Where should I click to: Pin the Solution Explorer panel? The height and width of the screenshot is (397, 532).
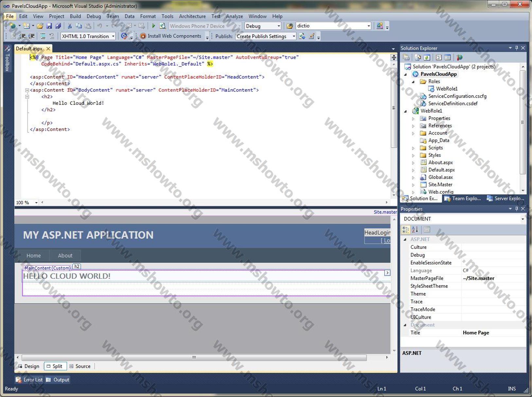[517, 48]
